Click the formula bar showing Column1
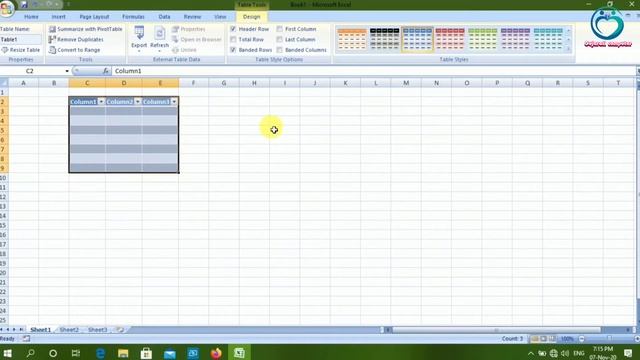Image resolution: width=640 pixels, height=360 pixels. coord(373,71)
